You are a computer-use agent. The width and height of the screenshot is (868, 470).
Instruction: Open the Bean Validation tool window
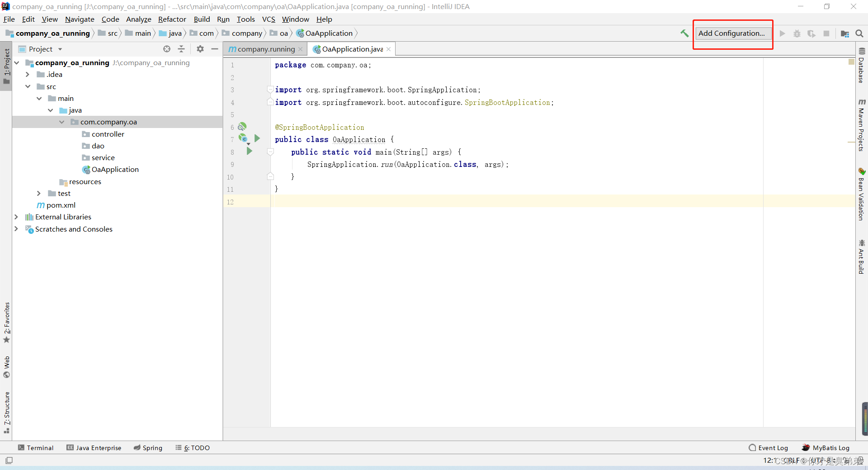[862, 195]
